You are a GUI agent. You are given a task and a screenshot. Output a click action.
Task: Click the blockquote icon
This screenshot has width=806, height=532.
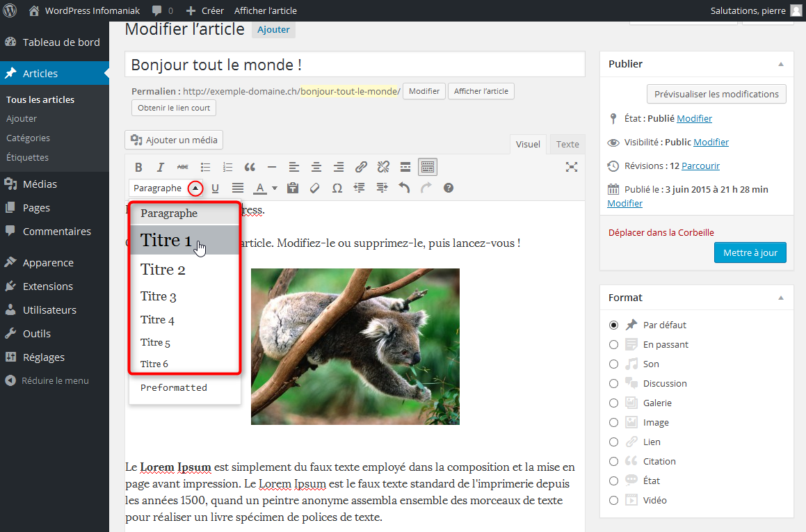pyautogui.click(x=250, y=167)
